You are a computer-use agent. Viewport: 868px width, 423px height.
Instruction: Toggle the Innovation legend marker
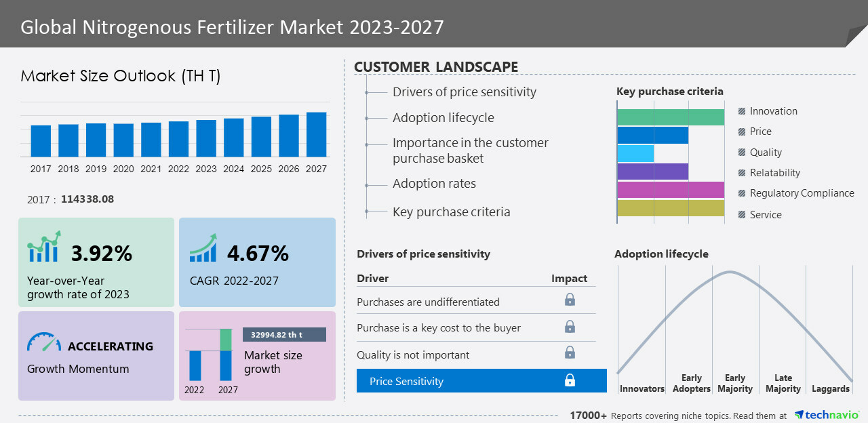pyautogui.click(x=742, y=111)
